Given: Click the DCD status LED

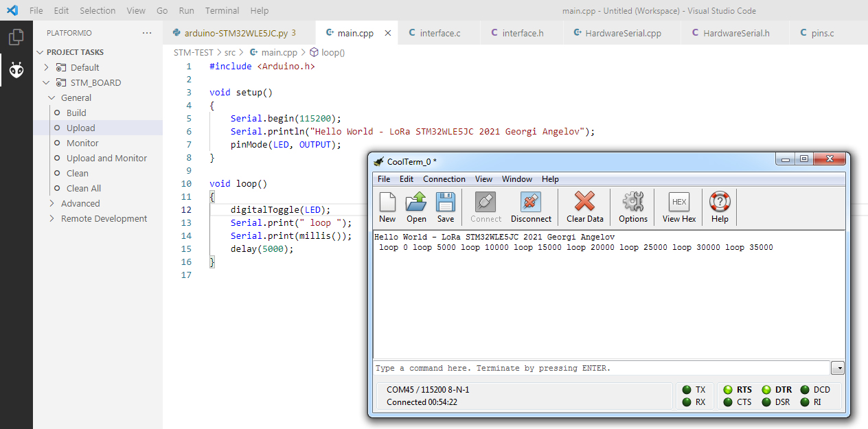Looking at the screenshot, I should tap(805, 390).
